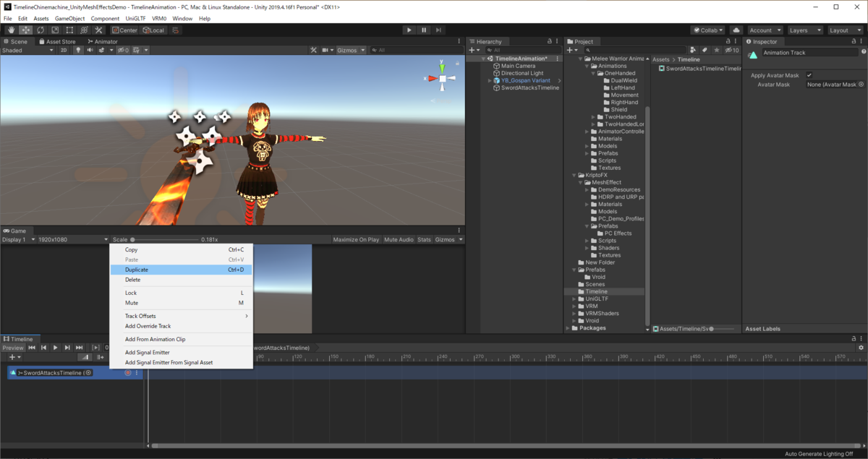868x459 pixels.
Task: Open custom editor tools
Action: pyautogui.click(x=98, y=30)
